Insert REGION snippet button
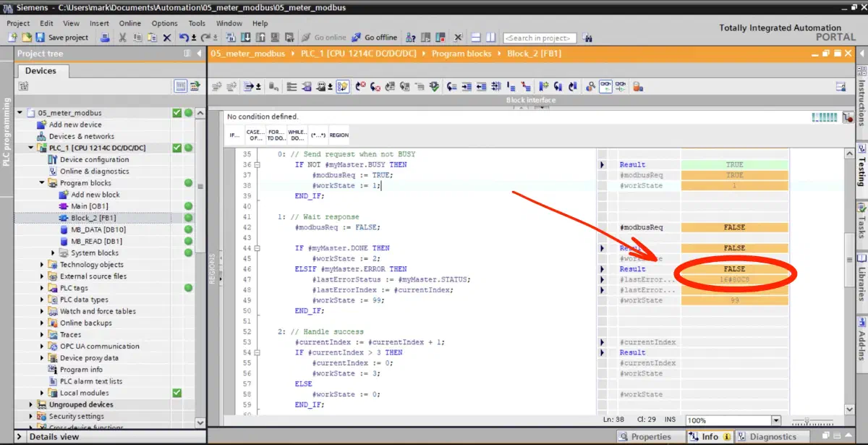 click(339, 135)
